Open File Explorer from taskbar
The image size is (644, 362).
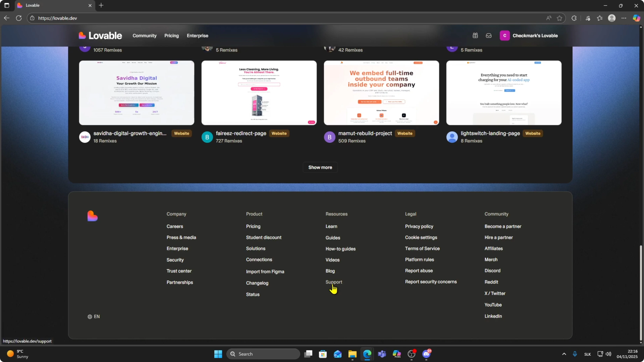352,354
